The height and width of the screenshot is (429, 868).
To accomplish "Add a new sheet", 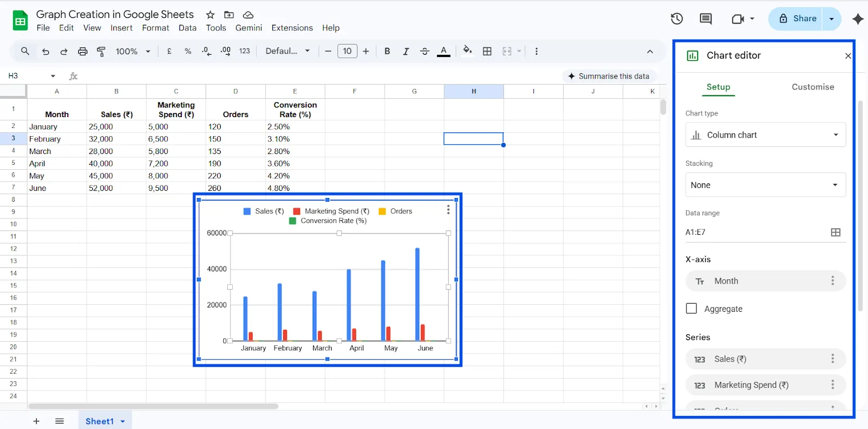I will pyautogui.click(x=36, y=421).
